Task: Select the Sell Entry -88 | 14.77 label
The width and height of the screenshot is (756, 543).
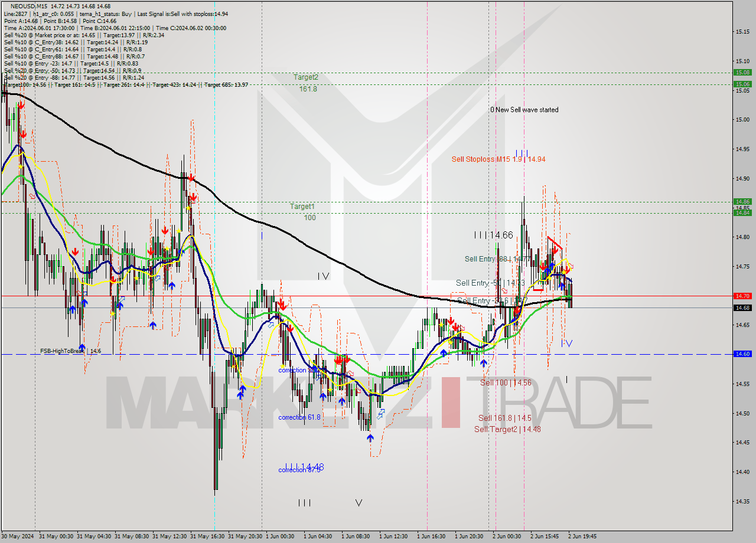Action: 497,259
